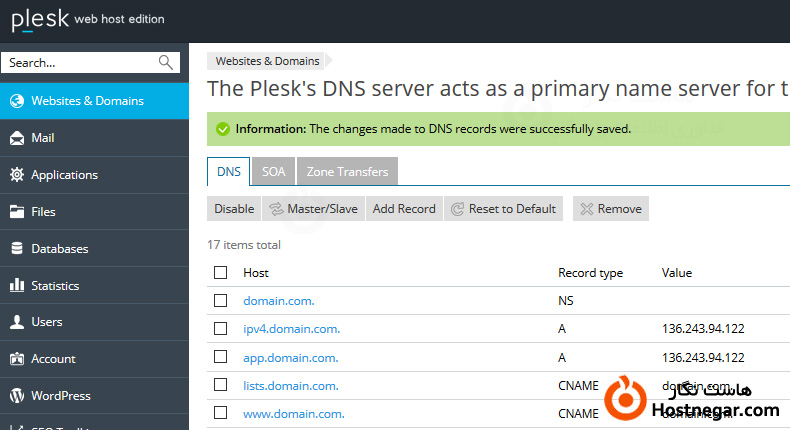790x430 pixels.
Task: Check the box for ipv4.domain.com.
Action: (221, 328)
